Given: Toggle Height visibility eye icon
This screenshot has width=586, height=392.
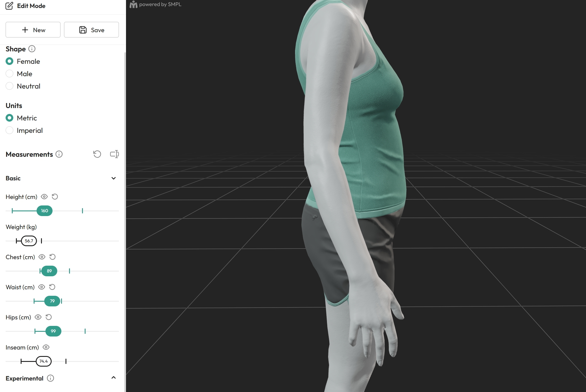Looking at the screenshot, I should 44,197.
